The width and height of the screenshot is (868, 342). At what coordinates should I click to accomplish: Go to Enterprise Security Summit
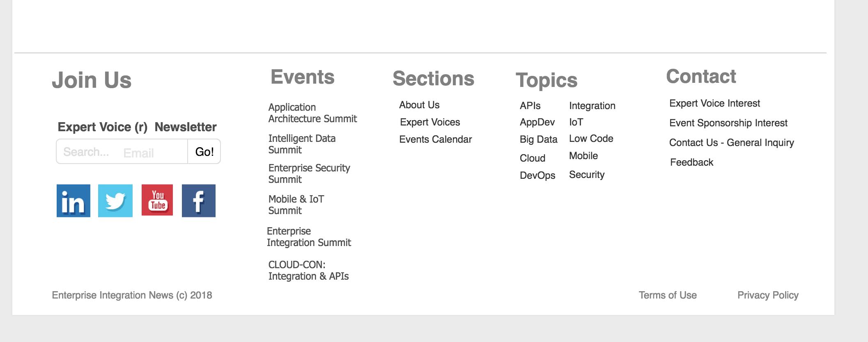[309, 173]
